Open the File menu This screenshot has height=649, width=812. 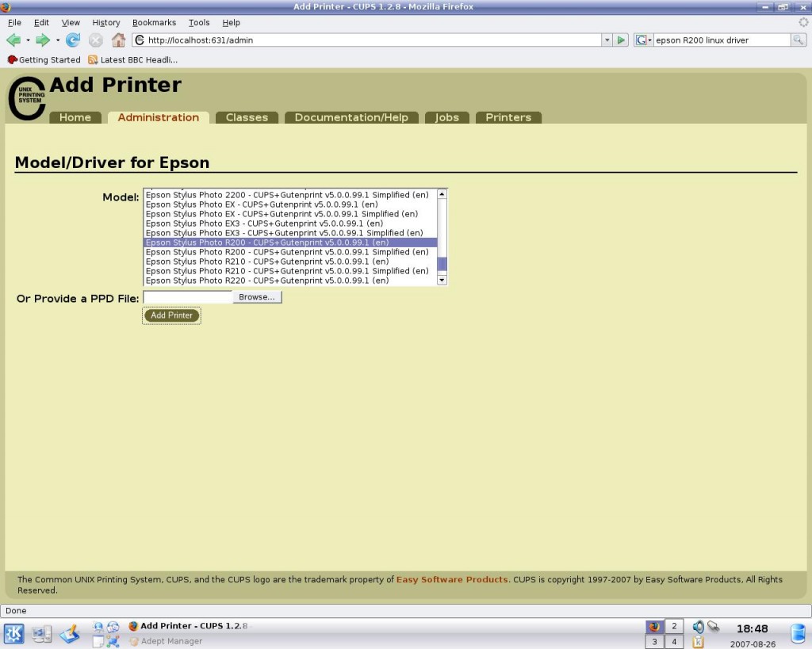tap(14, 22)
